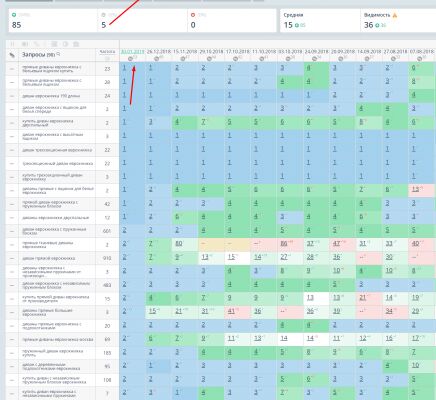Click the warning triangle icon beside Видимость

point(395,15)
